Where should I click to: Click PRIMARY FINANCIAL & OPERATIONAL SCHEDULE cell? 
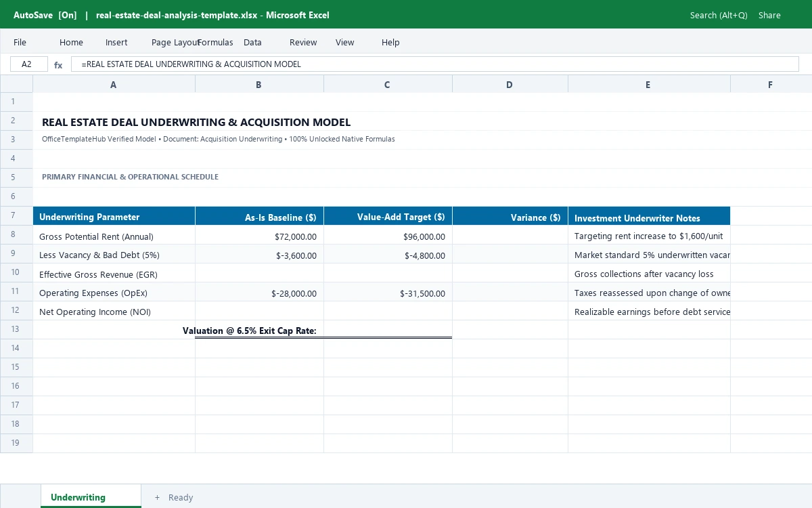click(x=130, y=177)
